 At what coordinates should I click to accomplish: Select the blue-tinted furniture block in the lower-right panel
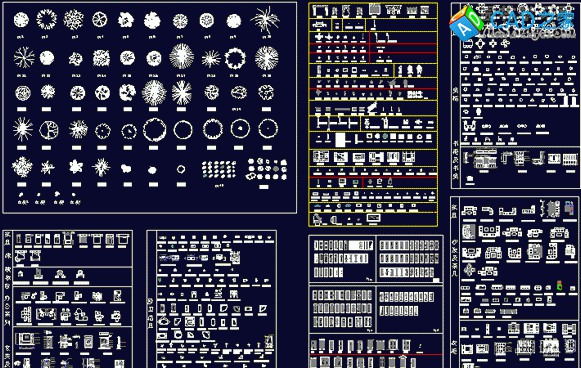click(x=569, y=208)
